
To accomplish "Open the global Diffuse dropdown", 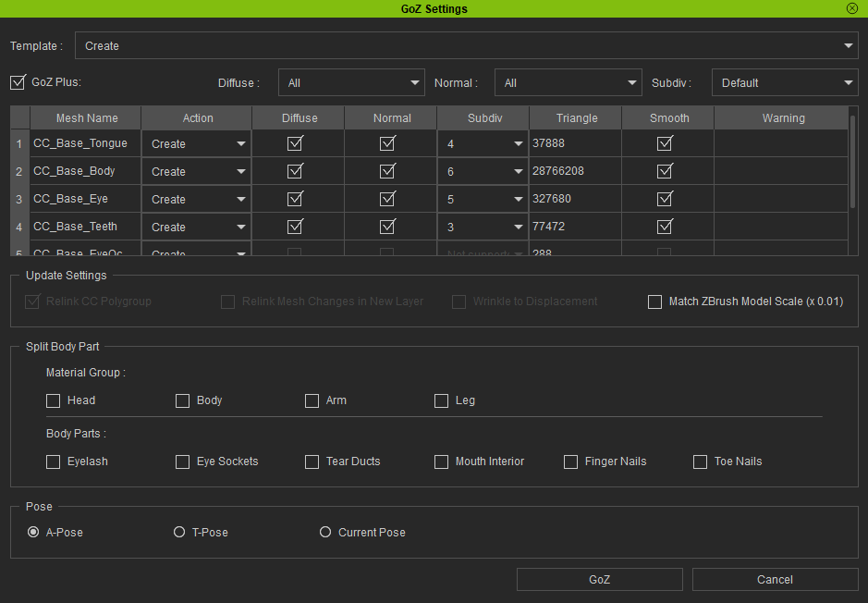I will [x=351, y=82].
